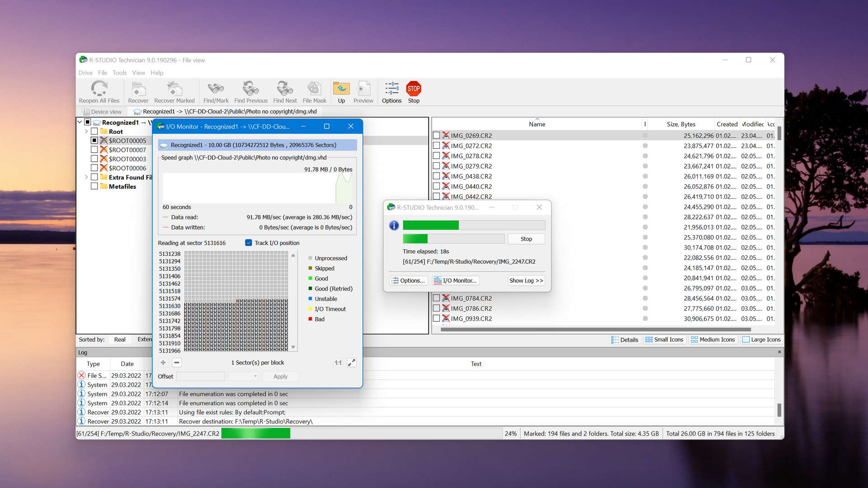Open the Drive menu
The width and height of the screenshot is (868, 488).
[x=85, y=73]
